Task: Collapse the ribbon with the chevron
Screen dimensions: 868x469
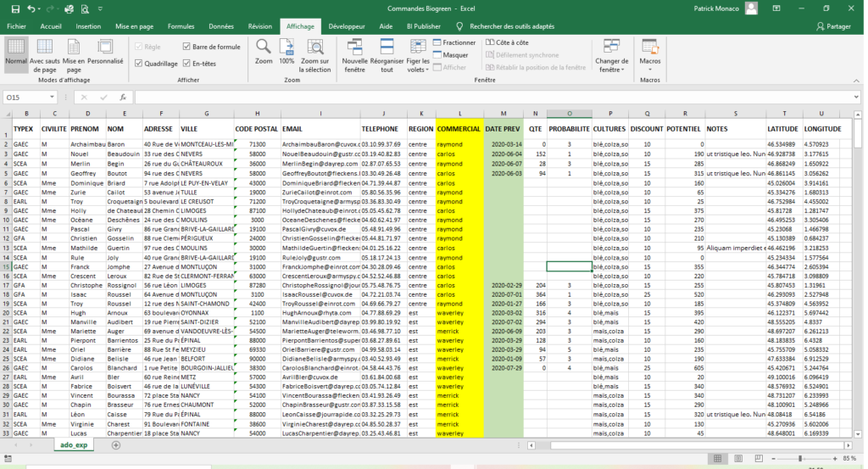Action: (x=856, y=81)
